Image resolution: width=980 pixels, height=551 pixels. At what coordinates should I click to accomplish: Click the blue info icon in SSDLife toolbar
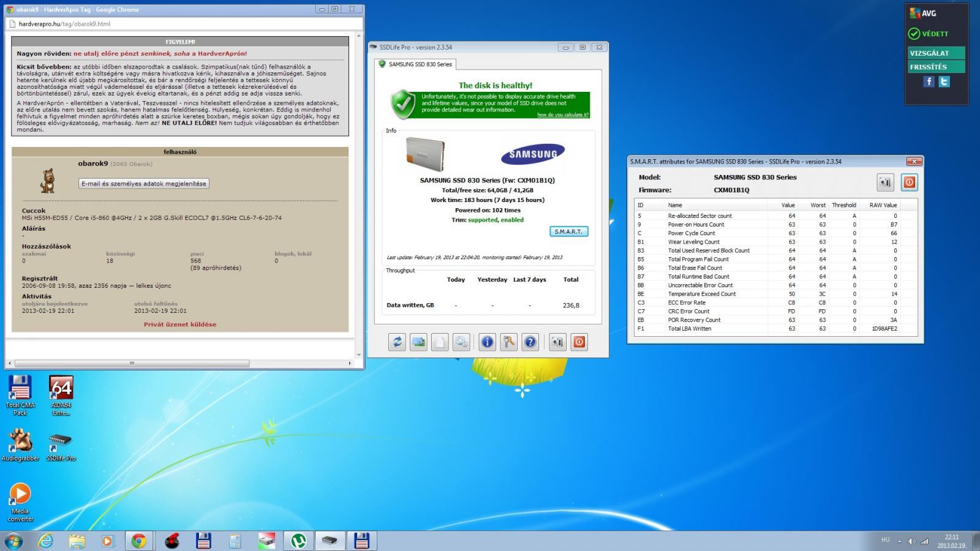pos(487,342)
